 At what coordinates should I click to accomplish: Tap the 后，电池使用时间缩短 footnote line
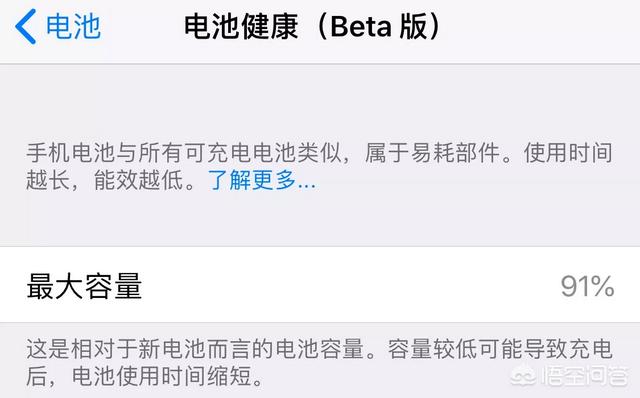139,376
